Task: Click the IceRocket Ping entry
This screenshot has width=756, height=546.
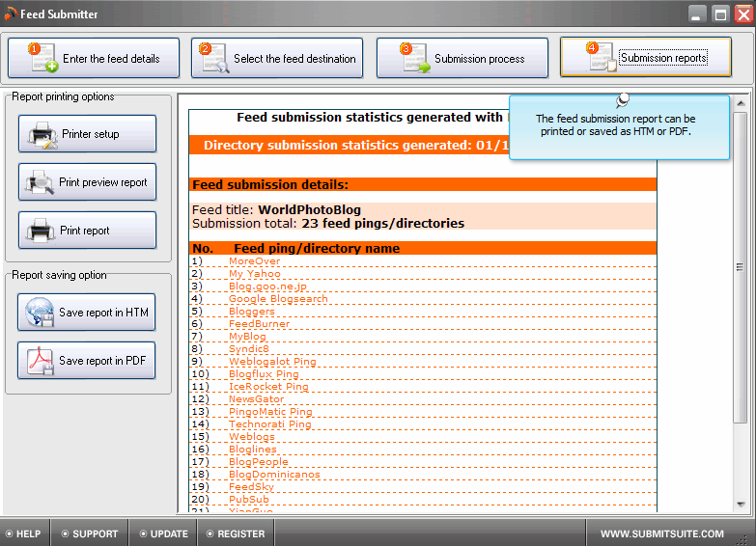Action: coord(268,386)
